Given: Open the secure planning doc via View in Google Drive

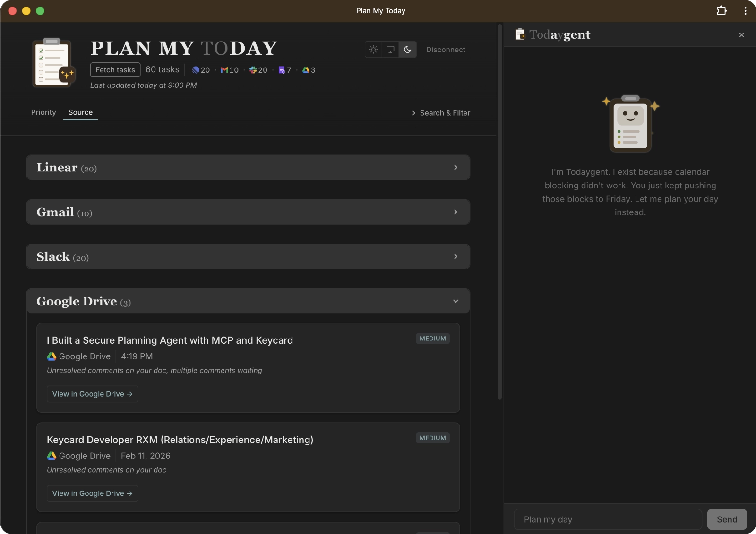Looking at the screenshot, I should [x=92, y=394].
